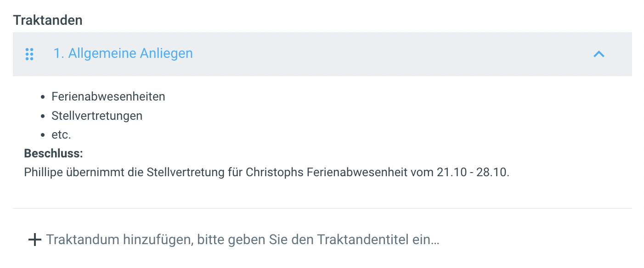Click the bold Beschluss label
The width and height of the screenshot is (644, 268).
53,153
